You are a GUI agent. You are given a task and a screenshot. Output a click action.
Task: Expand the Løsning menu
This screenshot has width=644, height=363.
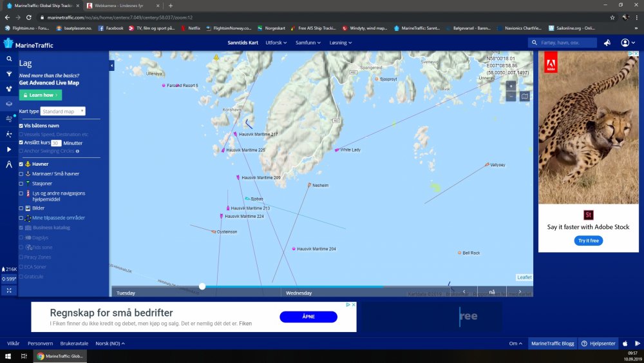pyautogui.click(x=341, y=43)
